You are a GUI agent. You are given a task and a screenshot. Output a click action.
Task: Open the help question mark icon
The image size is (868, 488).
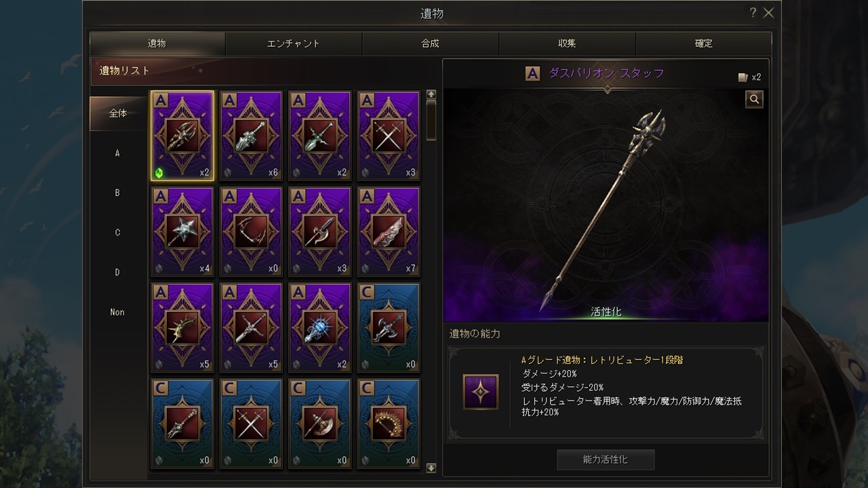pyautogui.click(x=753, y=13)
